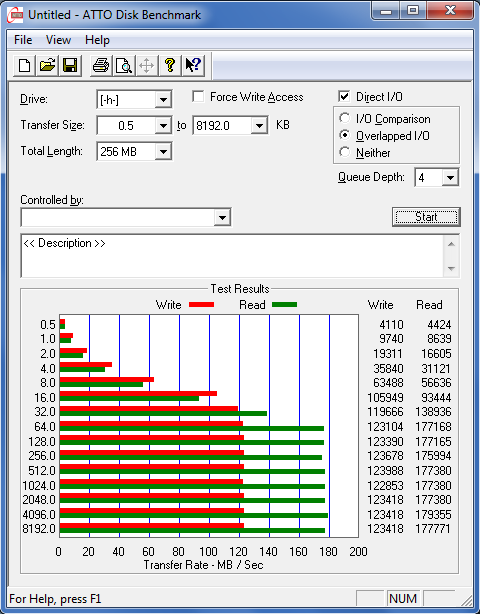
Task: Click the 1024.0 transfer size row label
Action: (x=39, y=486)
